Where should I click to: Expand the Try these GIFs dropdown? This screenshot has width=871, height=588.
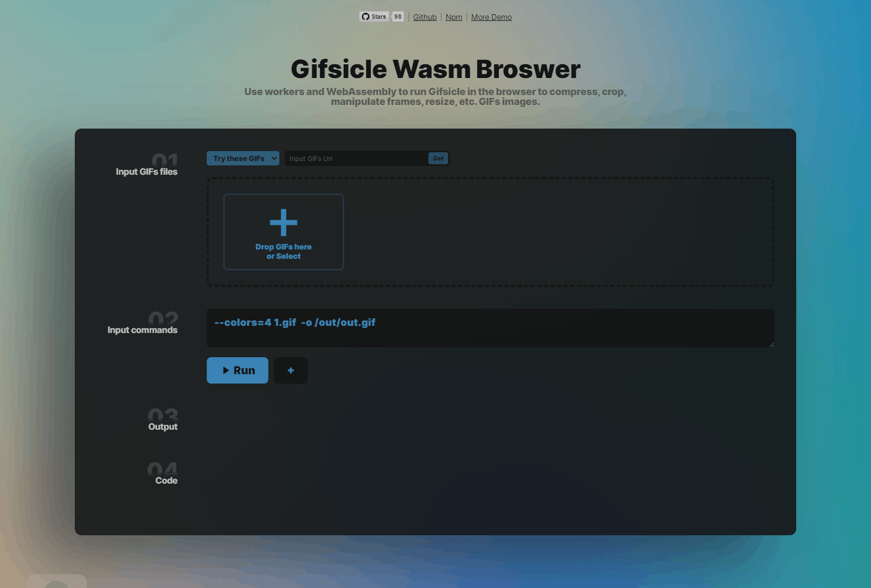243,158
